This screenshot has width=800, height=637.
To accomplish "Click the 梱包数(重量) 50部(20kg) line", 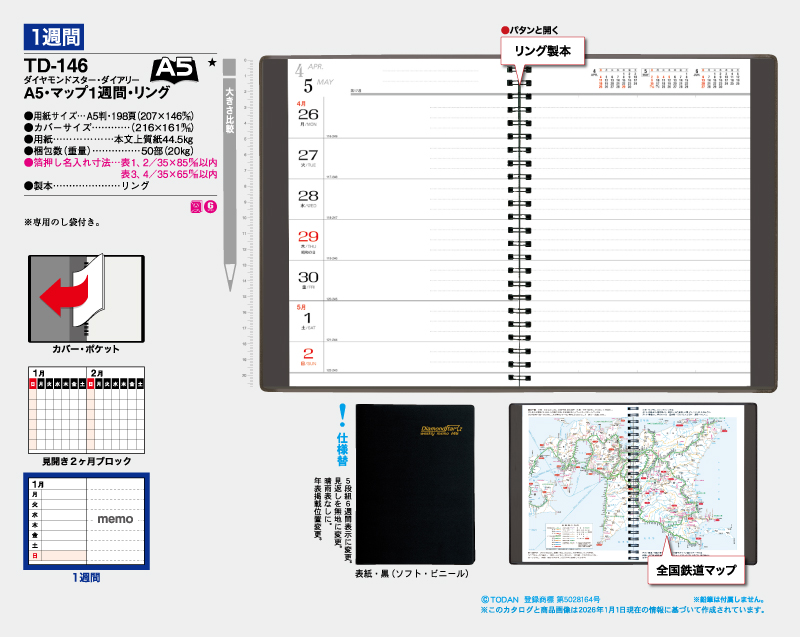I will [109, 151].
